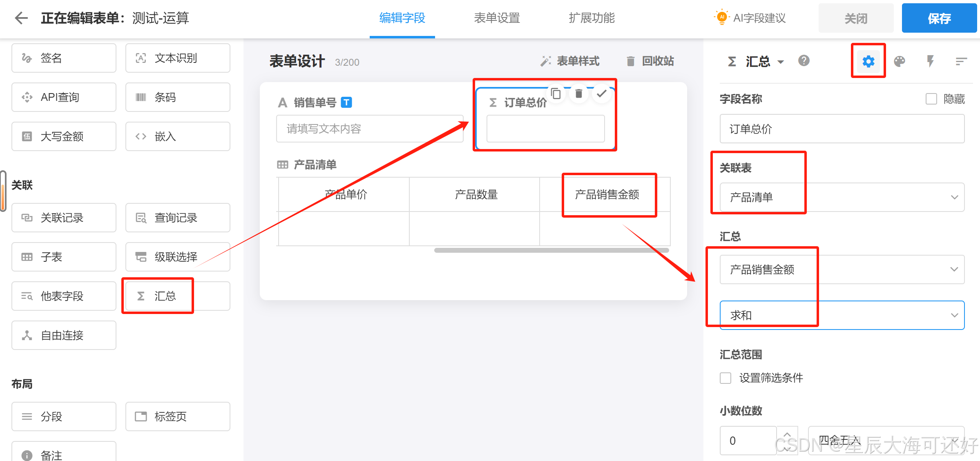Open field settings gear icon

coord(868,61)
